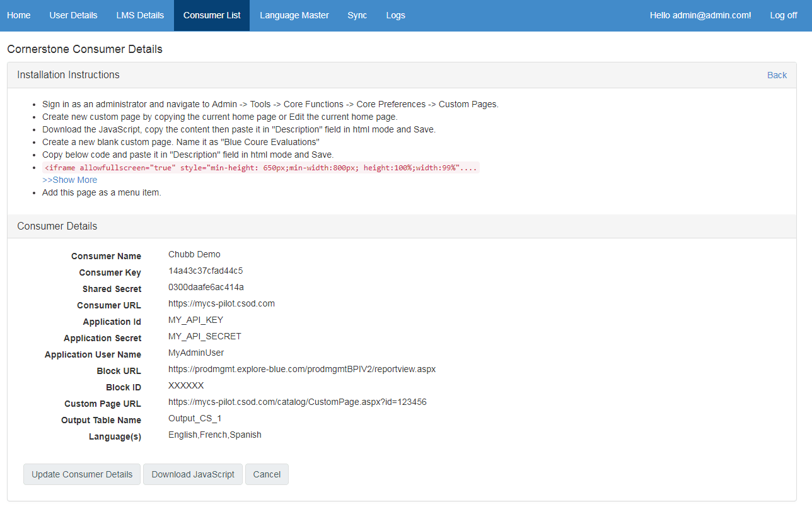Image resolution: width=812 pixels, height=526 pixels.
Task: Open the Logs page
Action: click(396, 15)
